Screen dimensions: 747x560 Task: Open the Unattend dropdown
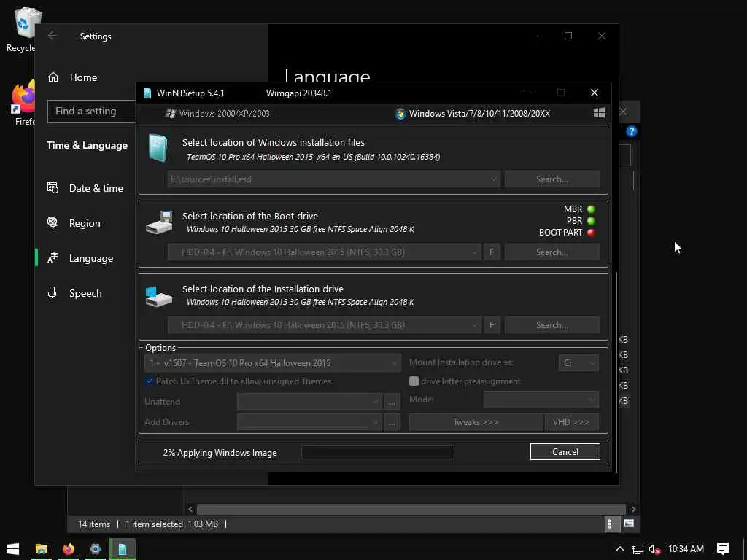[309, 402]
